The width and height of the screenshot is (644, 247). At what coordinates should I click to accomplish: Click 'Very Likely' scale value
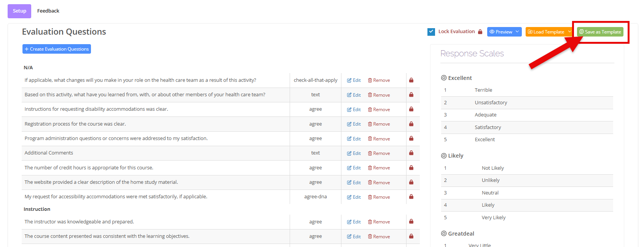tap(494, 218)
